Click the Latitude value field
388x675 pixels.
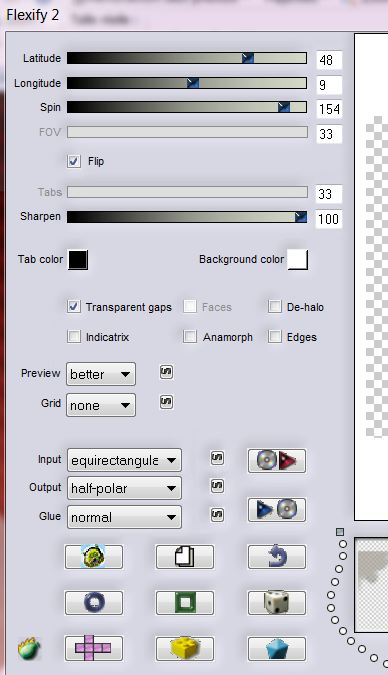(329, 60)
